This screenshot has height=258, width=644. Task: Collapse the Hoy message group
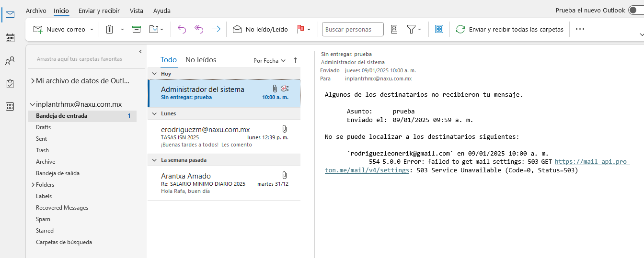154,74
